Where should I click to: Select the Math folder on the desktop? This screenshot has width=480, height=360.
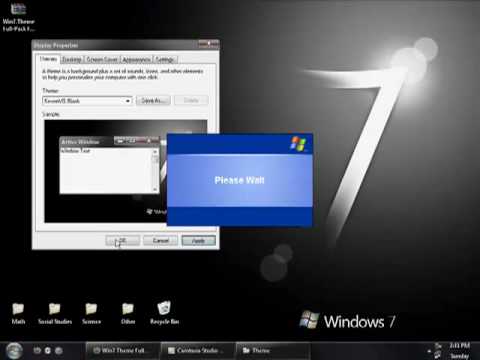(x=18, y=313)
